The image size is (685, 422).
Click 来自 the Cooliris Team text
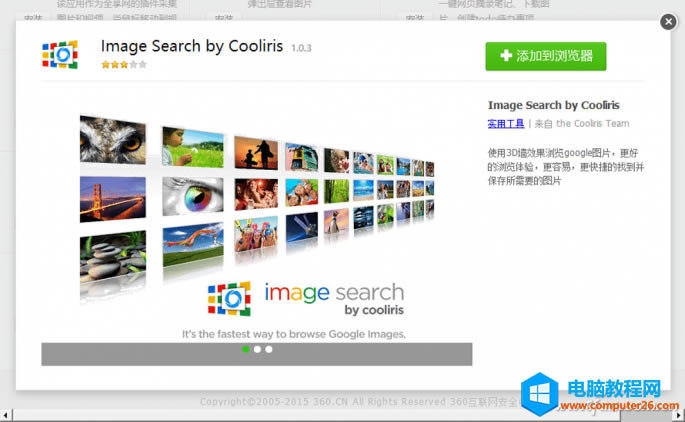point(581,124)
